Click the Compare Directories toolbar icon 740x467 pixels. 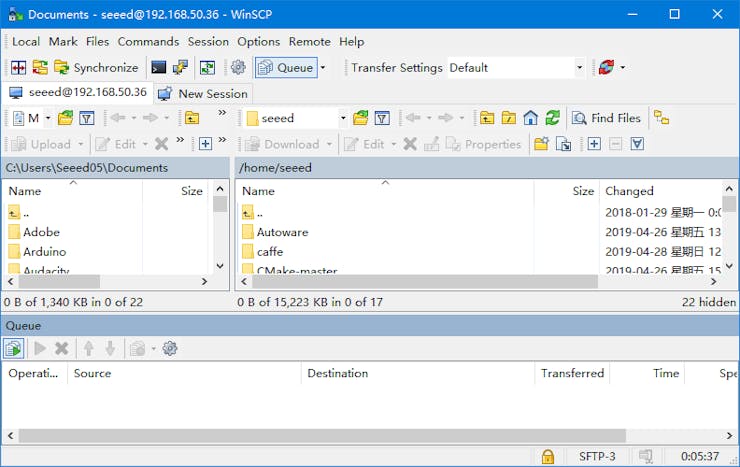click(18, 68)
